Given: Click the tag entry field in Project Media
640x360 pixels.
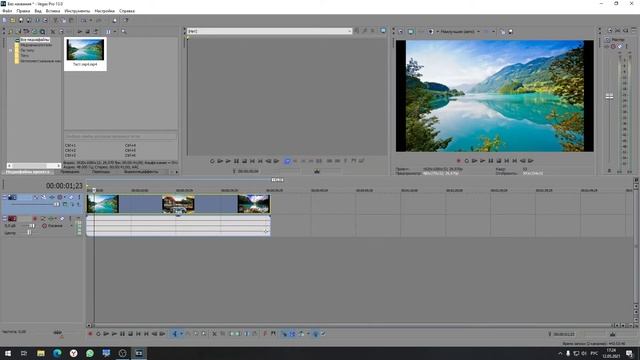Looking at the screenshot, I should tap(120, 136).
